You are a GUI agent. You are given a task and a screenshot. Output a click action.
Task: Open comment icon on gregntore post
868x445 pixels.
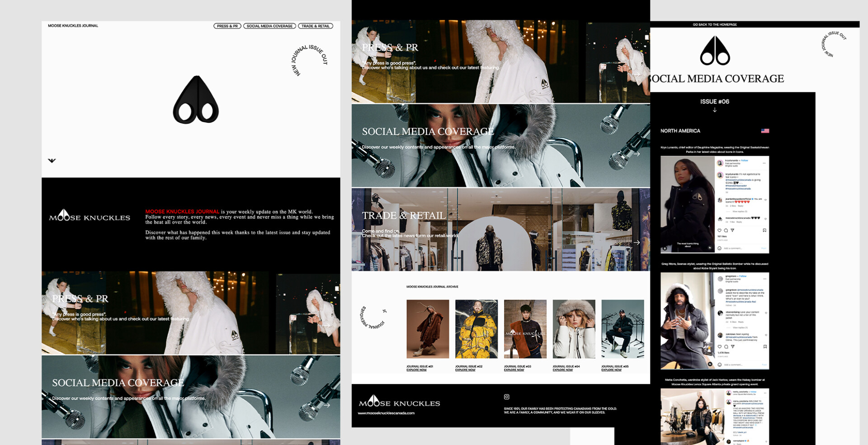pos(726,347)
